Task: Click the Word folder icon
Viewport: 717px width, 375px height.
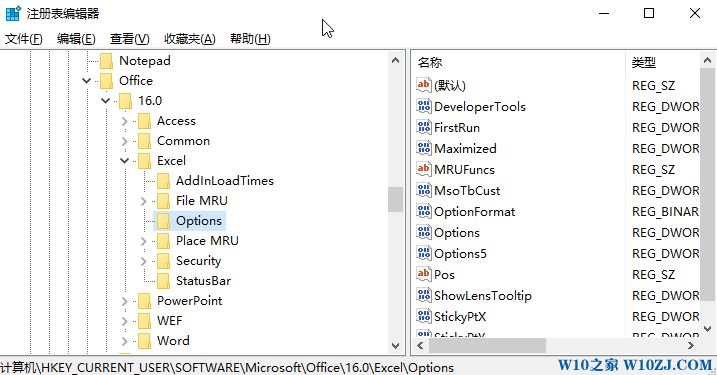Action: (144, 341)
